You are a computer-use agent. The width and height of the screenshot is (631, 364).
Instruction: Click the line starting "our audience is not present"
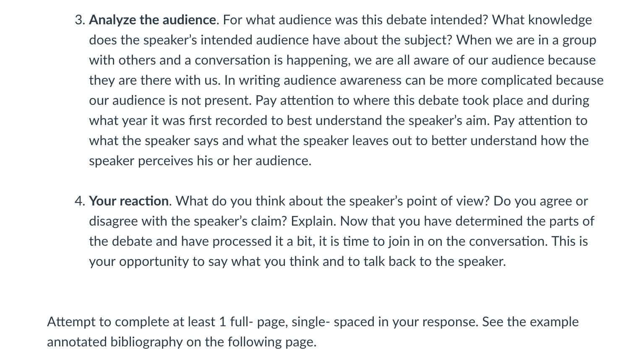click(339, 101)
